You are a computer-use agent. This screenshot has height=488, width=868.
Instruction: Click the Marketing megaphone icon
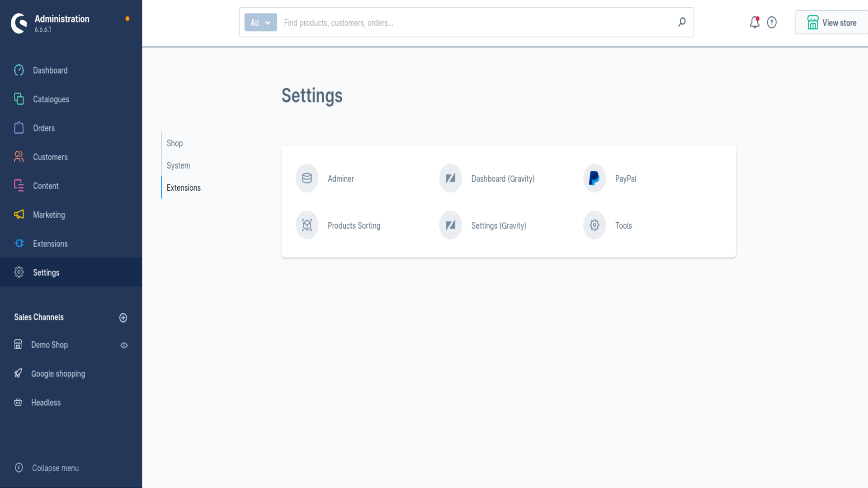coord(19,215)
